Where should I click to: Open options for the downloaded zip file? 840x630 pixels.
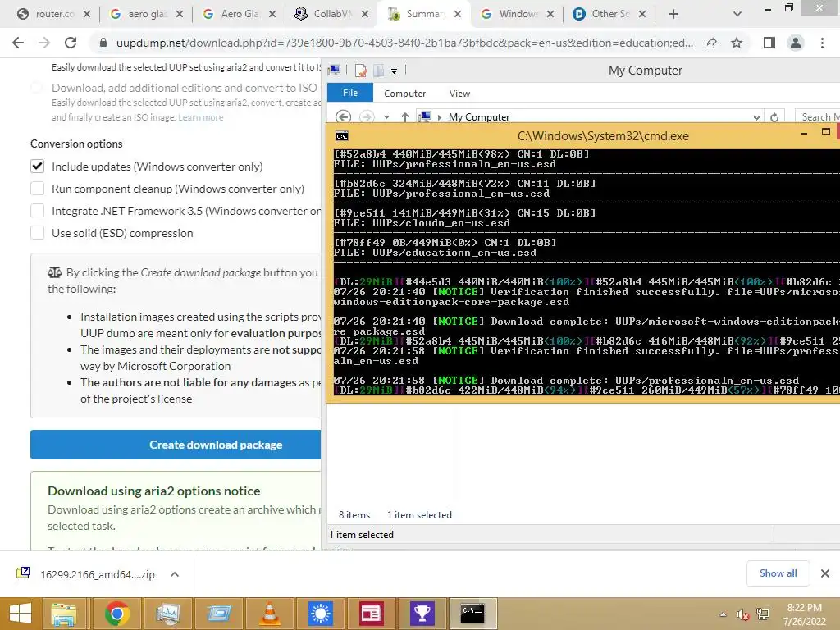174,574
